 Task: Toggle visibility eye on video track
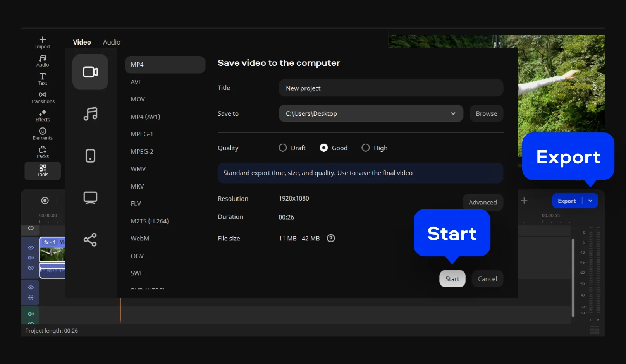pyautogui.click(x=31, y=247)
